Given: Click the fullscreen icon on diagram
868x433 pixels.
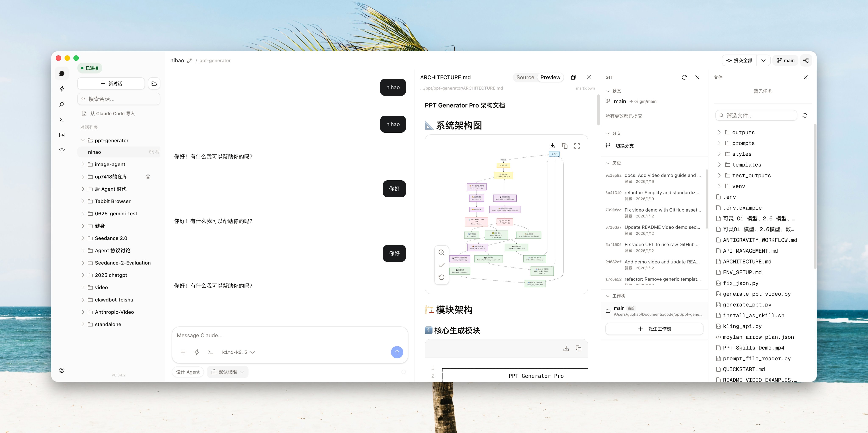Looking at the screenshot, I should 577,146.
